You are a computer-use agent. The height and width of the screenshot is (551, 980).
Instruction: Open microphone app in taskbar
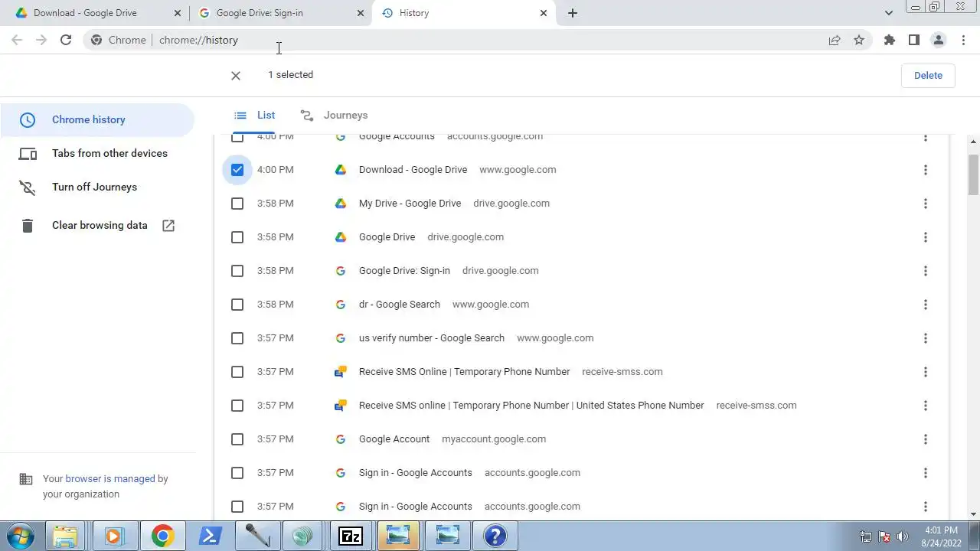click(257, 536)
